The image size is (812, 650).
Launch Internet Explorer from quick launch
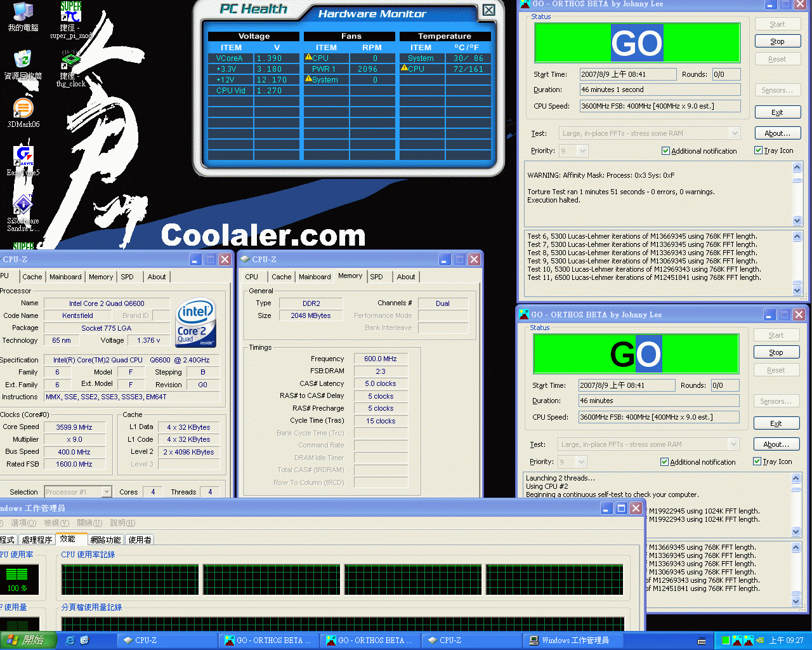(70, 640)
